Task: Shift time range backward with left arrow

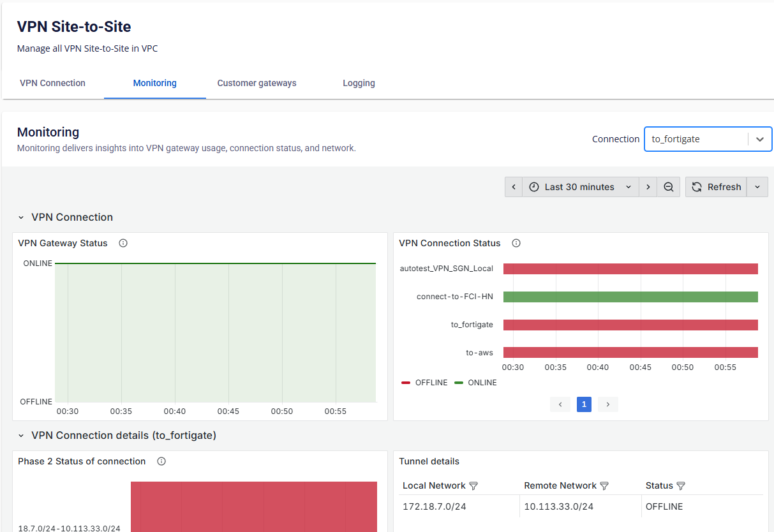Action: point(514,187)
